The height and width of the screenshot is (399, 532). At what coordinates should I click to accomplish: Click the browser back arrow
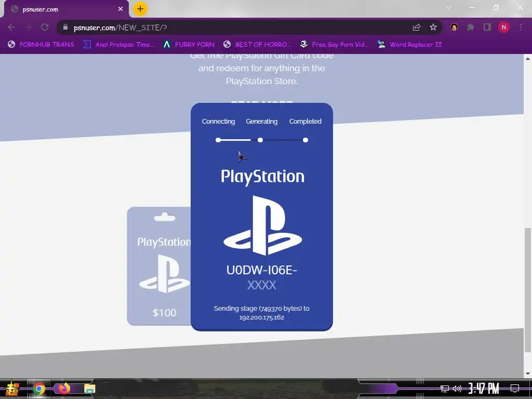11,27
